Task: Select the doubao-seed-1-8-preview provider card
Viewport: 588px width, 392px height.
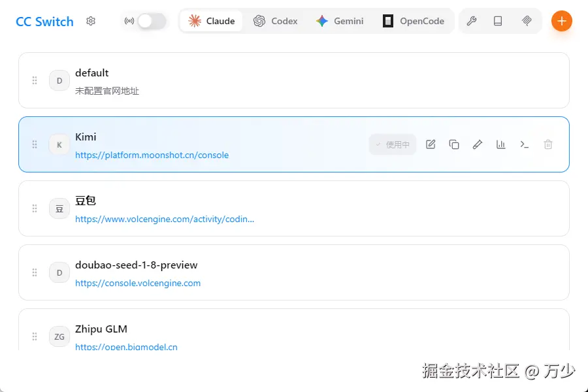Action: pyautogui.click(x=294, y=272)
